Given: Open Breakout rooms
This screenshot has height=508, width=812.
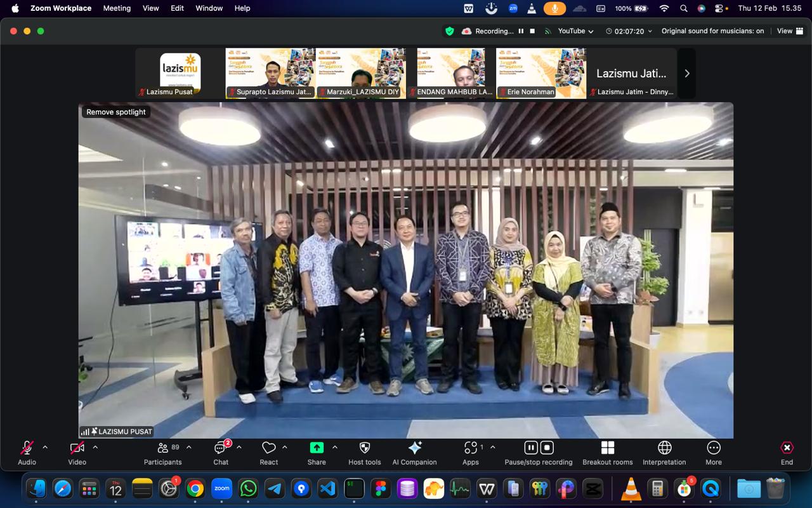Looking at the screenshot, I should coord(607,448).
